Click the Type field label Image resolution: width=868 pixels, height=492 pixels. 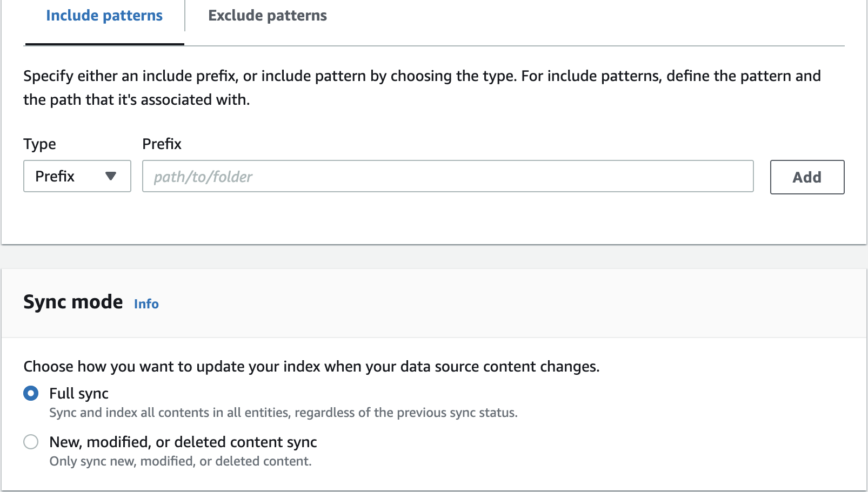[x=39, y=144]
